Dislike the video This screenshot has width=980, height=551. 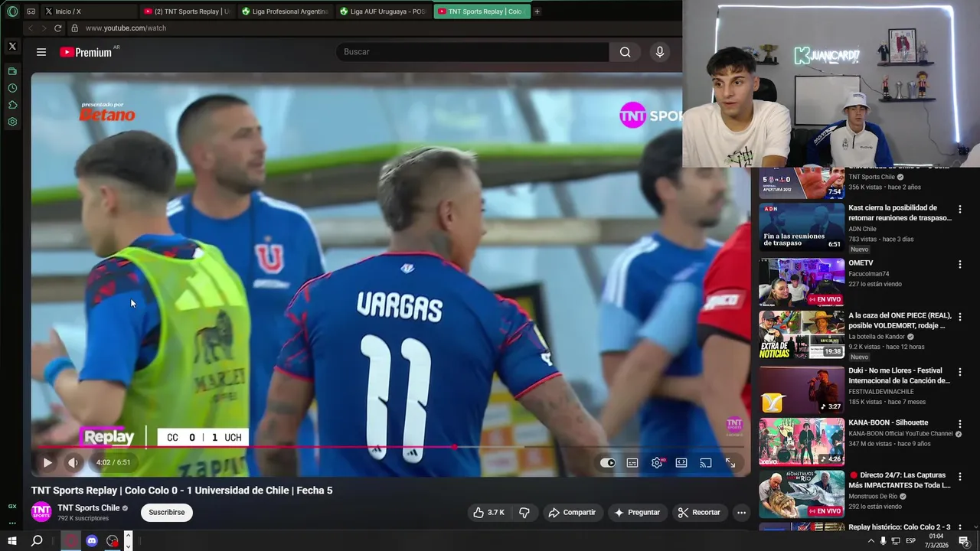pyautogui.click(x=524, y=513)
